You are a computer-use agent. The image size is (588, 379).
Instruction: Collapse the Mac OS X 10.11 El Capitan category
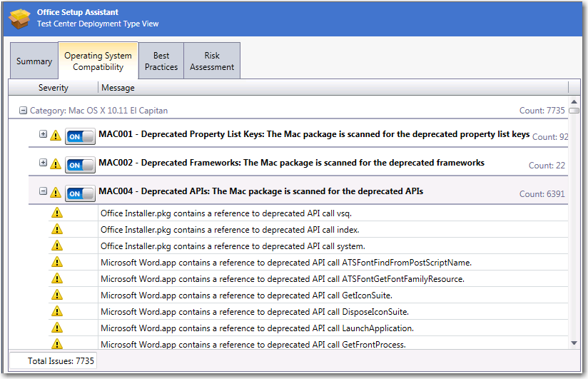pyautogui.click(x=24, y=111)
